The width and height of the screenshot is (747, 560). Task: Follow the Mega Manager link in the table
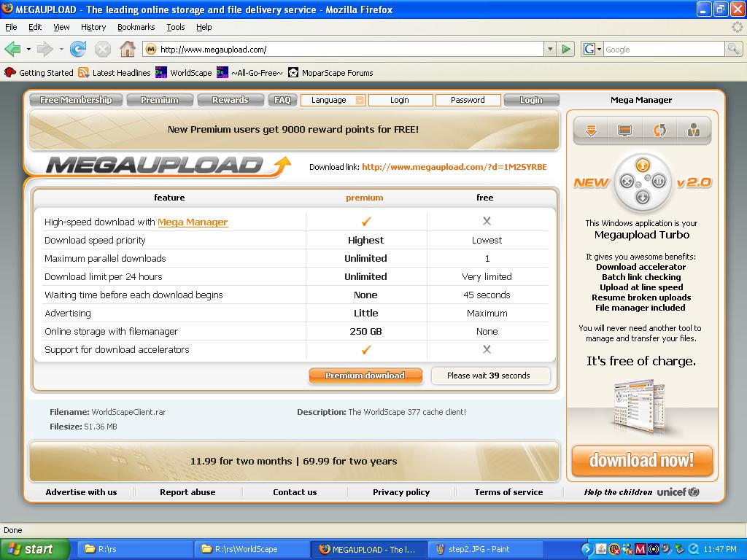pyautogui.click(x=193, y=222)
